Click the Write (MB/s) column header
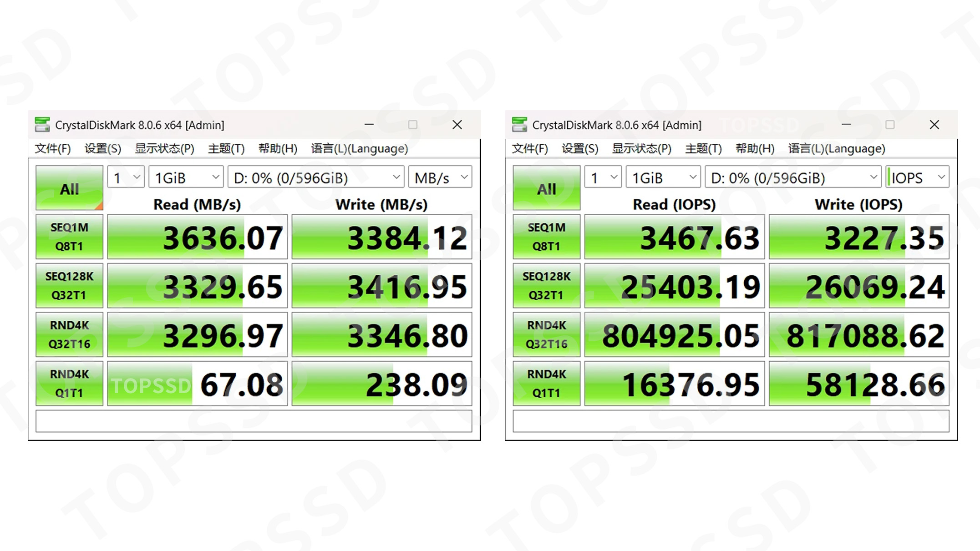The height and width of the screenshot is (551, 980). (x=381, y=204)
